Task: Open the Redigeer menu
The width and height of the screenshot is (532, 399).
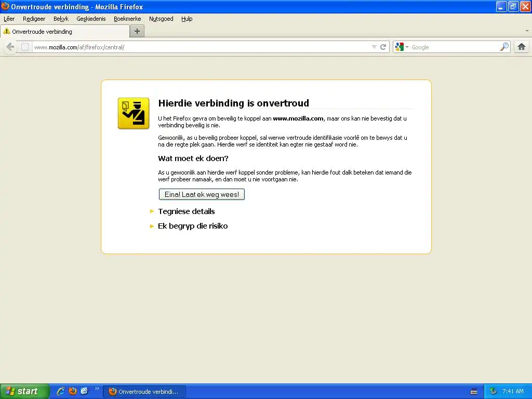Action: tap(34, 19)
